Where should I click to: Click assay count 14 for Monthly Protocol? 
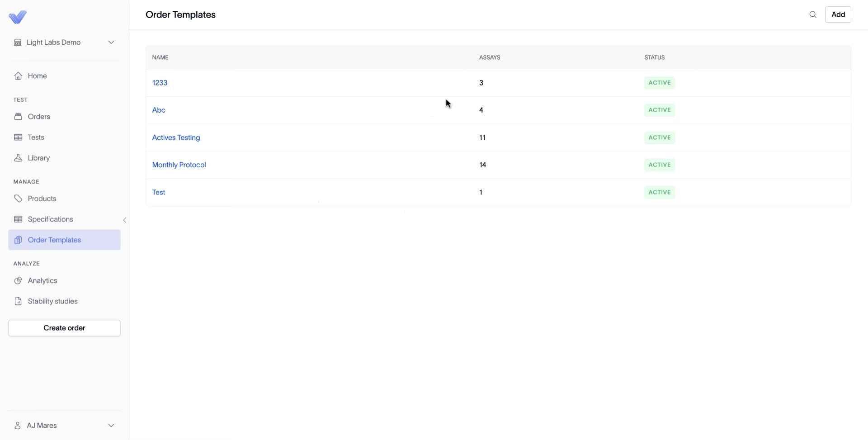click(x=483, y=165)
